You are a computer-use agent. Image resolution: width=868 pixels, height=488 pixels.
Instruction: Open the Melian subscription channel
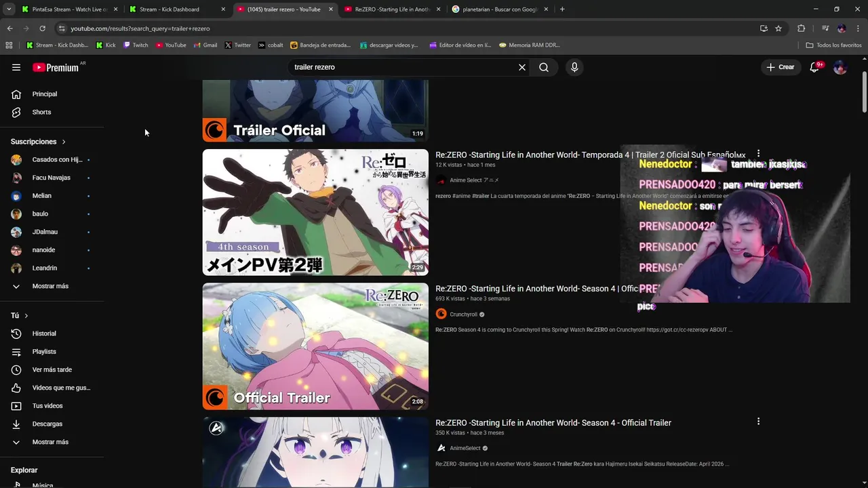coord(52,196)
